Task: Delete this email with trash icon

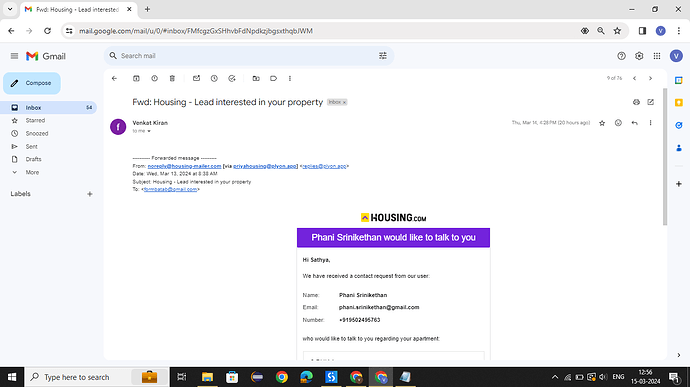Action: point(172,78)
